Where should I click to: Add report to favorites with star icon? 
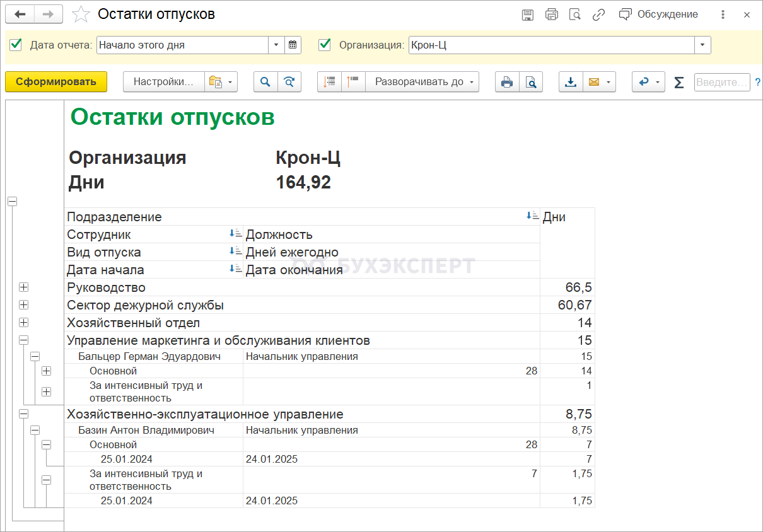tap(81, 14)
